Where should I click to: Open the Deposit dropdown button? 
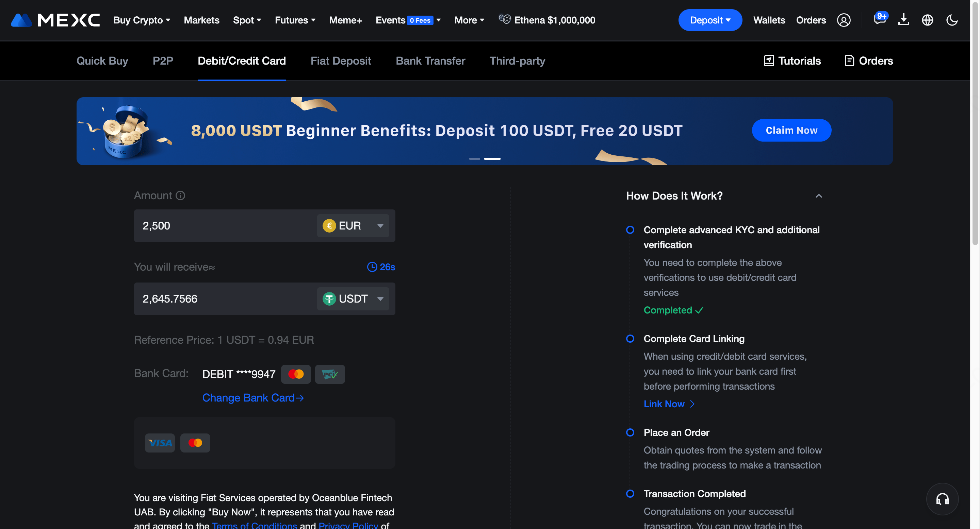point(710,20)
